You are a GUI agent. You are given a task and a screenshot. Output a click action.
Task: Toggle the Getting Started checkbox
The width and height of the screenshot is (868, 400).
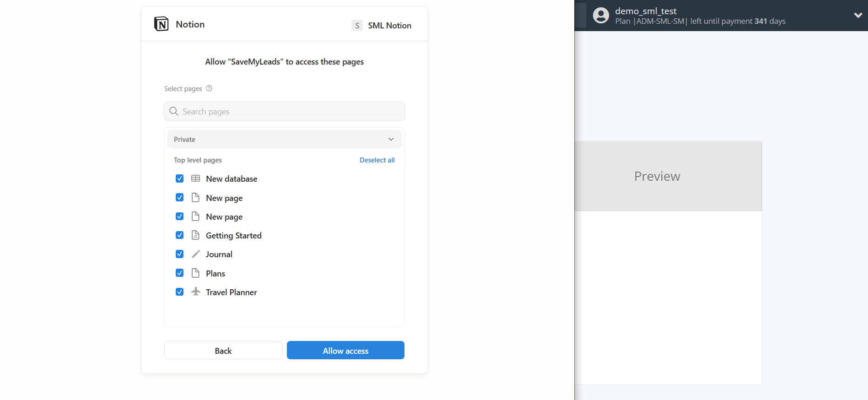pos(179,235)
